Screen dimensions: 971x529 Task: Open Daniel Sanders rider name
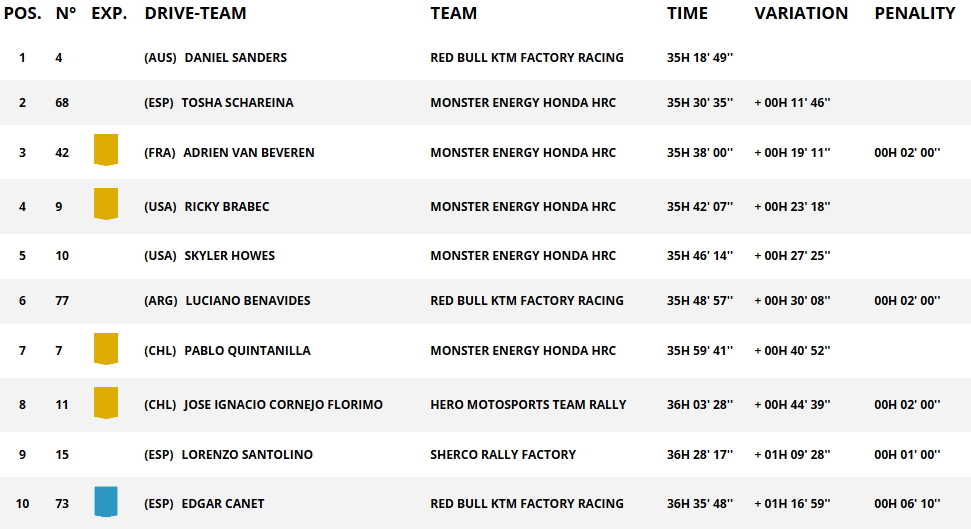[235, 58]
